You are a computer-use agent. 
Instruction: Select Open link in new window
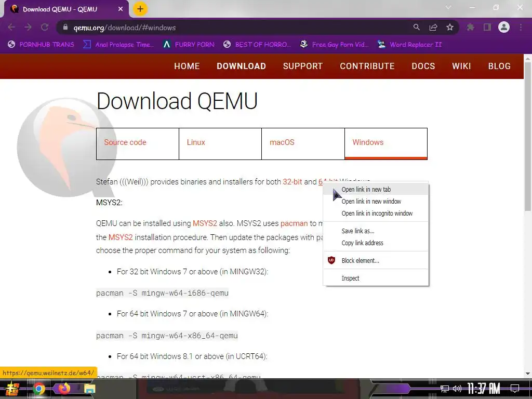tap(376, 201)
